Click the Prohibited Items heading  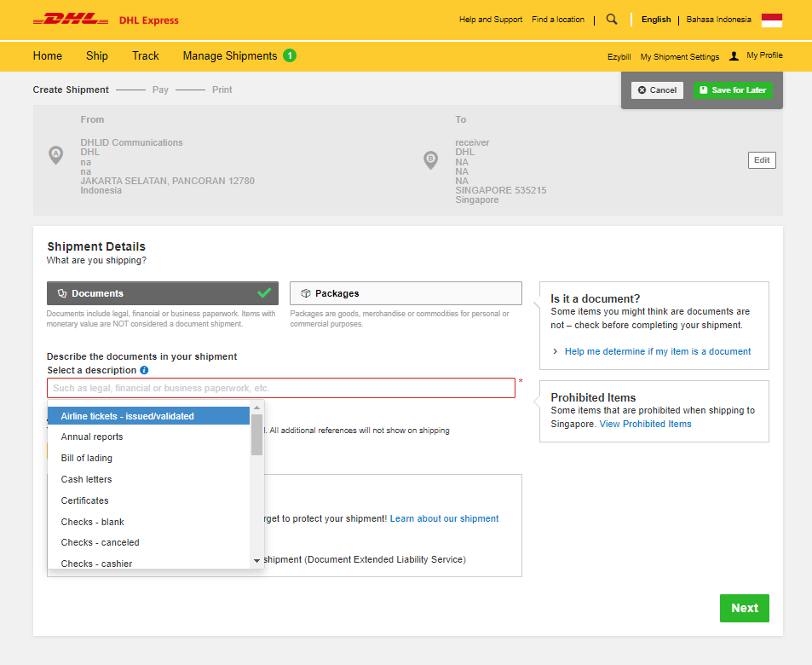593,397
